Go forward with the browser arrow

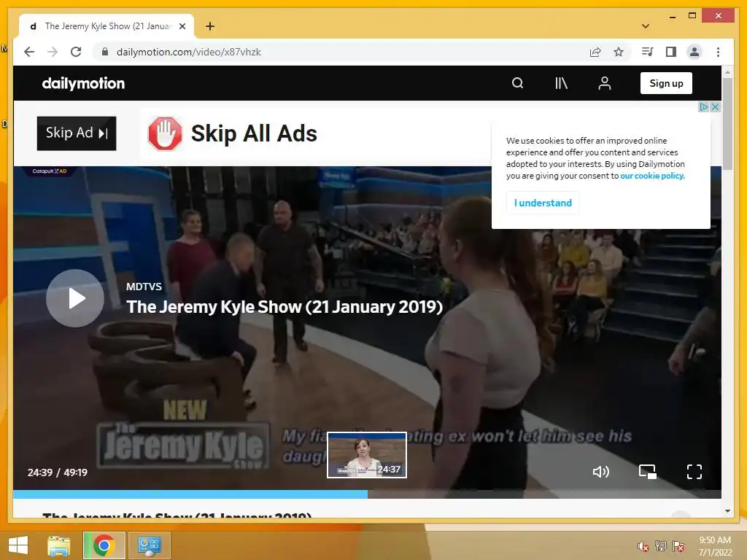(53, 52)
